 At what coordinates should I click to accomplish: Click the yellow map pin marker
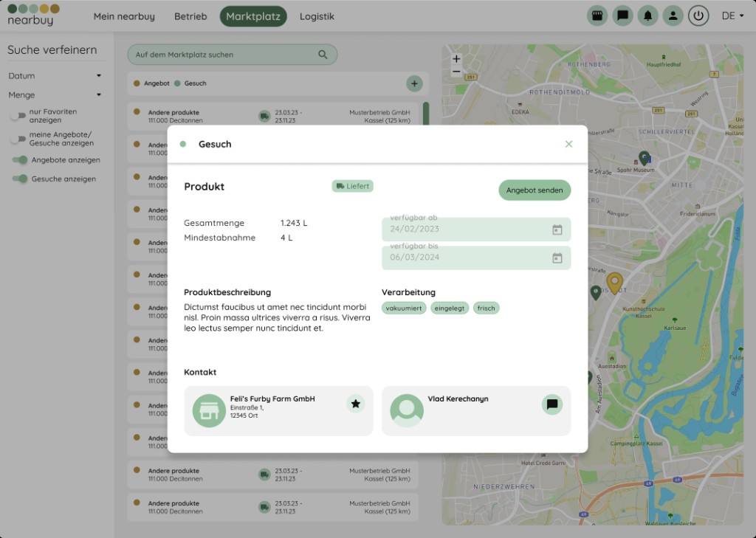coord(614,283)
